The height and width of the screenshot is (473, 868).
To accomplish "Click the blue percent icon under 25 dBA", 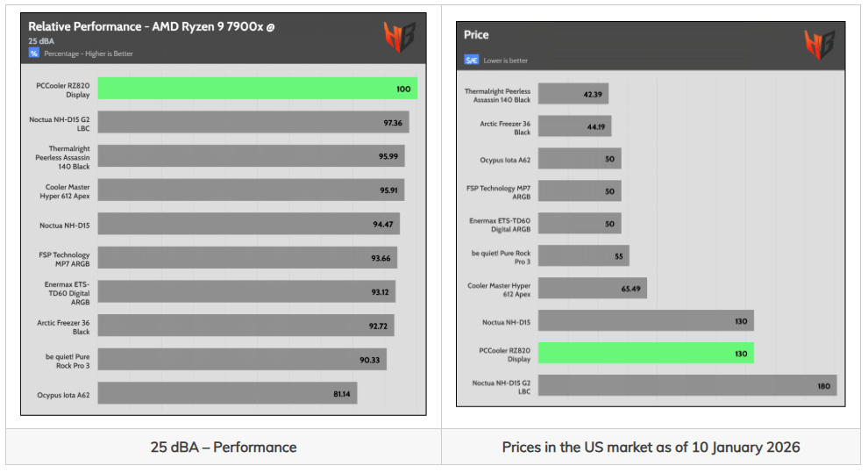I will (x=34, y=54).
